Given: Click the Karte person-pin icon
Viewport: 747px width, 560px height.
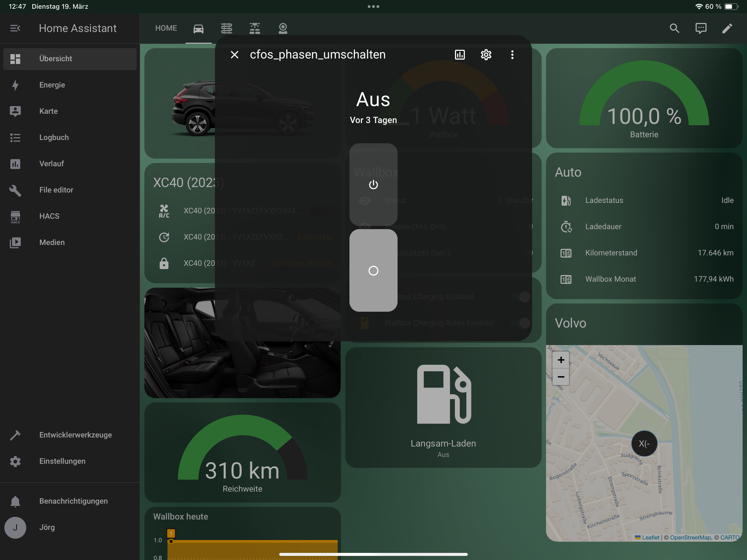Looking at the screenshot, I should [x=15, y=111].
